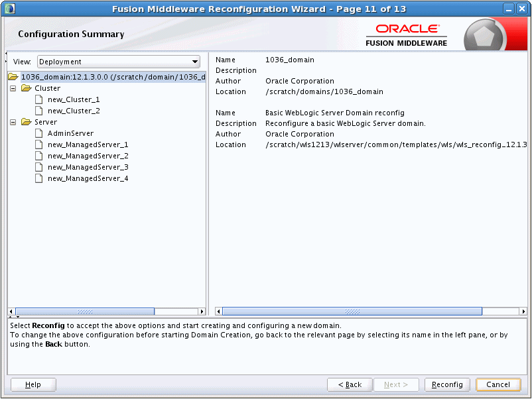The height and width of the screenshot is (399, 532).
Task: Click the document icon beside new_Cluster_1
Action: click(x=39, y=99)
